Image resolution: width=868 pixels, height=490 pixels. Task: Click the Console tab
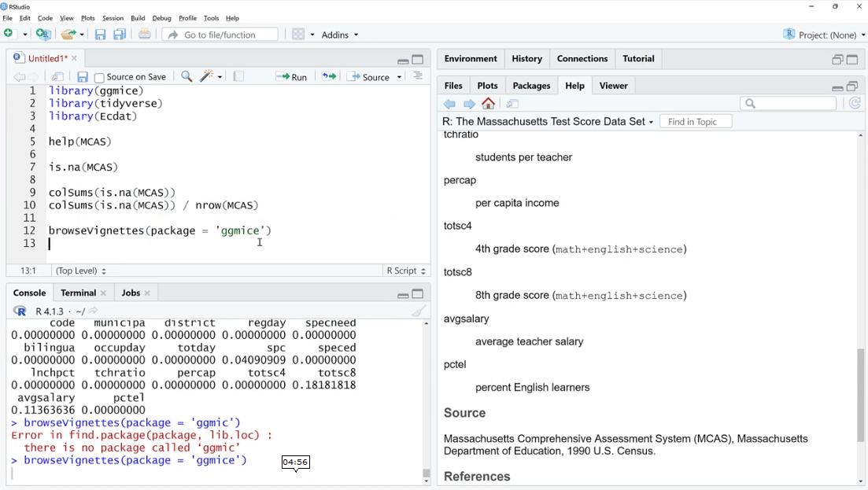click(x=29, y=293)
